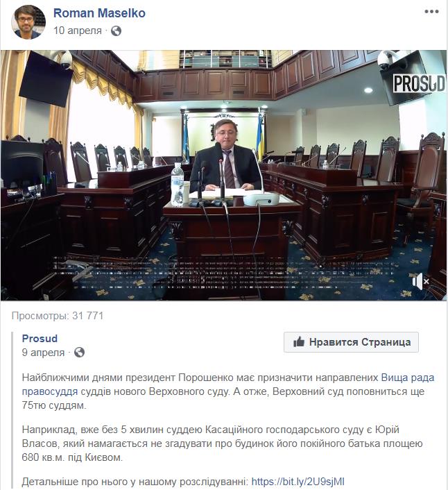Unmute the video with the speaker icon
The image size is (448, 490).
coord(420,282)
